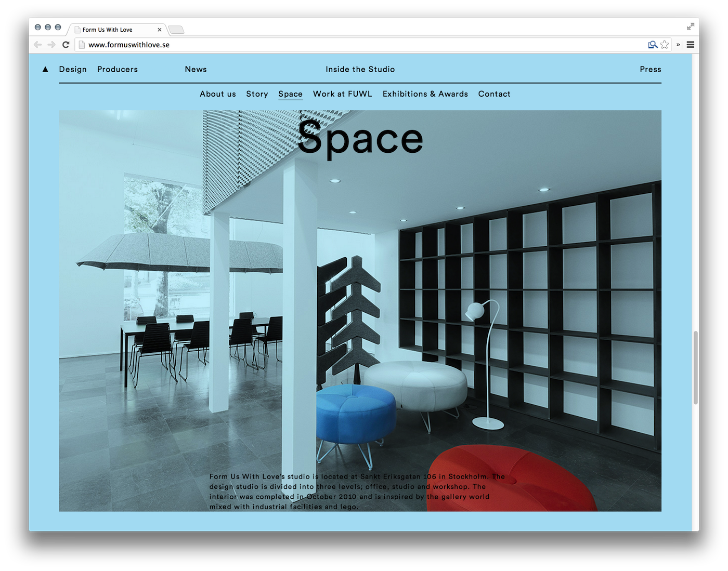Open the Design navigation section
Image resolution: width=728 pixels, height=571 pixels.
73,69
